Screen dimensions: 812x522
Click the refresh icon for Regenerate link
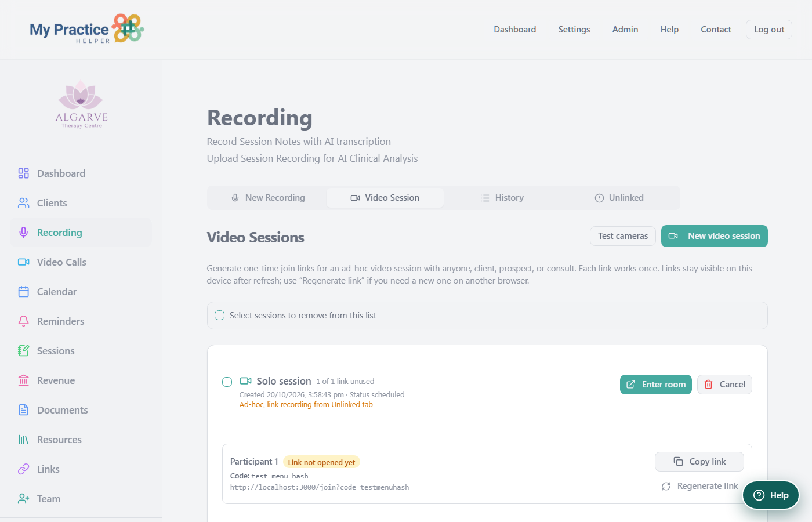[666, 486]
